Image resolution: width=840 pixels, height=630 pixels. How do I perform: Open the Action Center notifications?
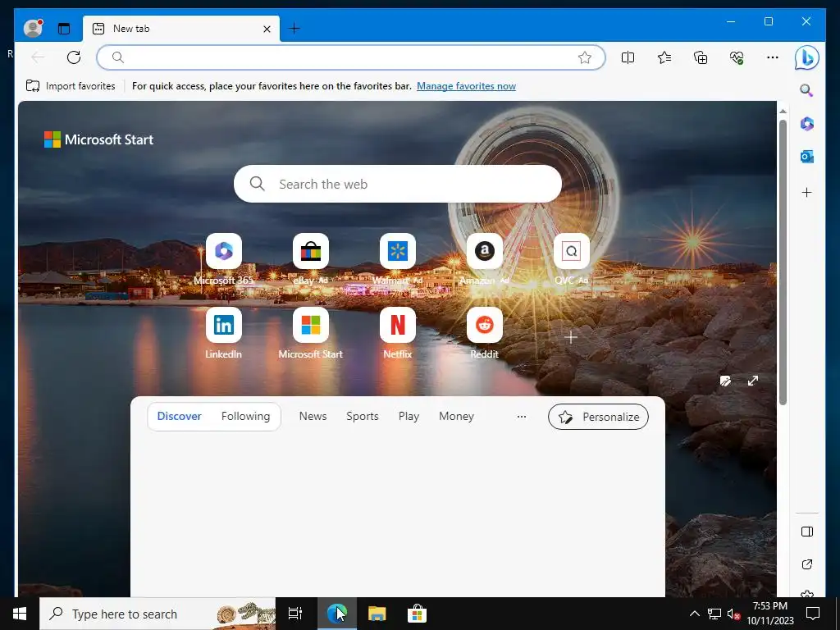[813, 614]
